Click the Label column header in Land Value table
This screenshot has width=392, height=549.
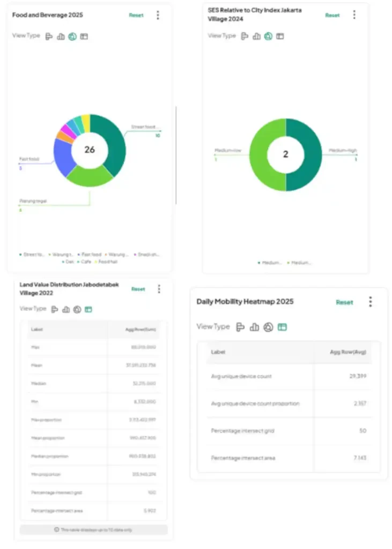[x=38, y=329]
